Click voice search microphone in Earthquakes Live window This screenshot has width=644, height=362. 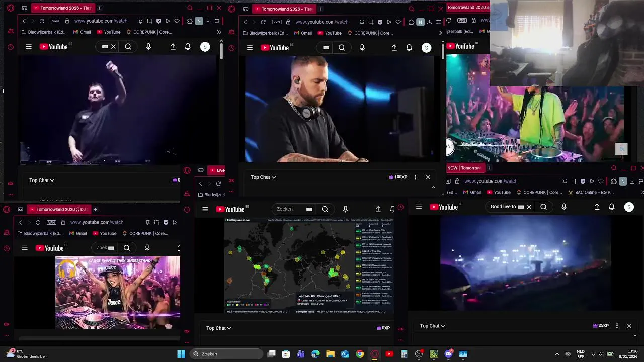(345, 209)
